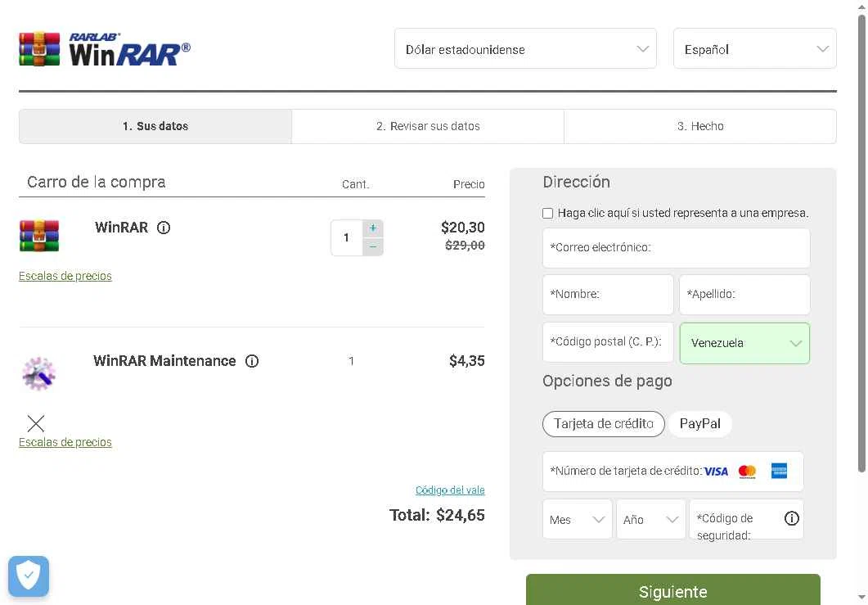The image size is (868, 605).
Task: Open the Venezuela country dropdown
Action: (x=744, y=343)
